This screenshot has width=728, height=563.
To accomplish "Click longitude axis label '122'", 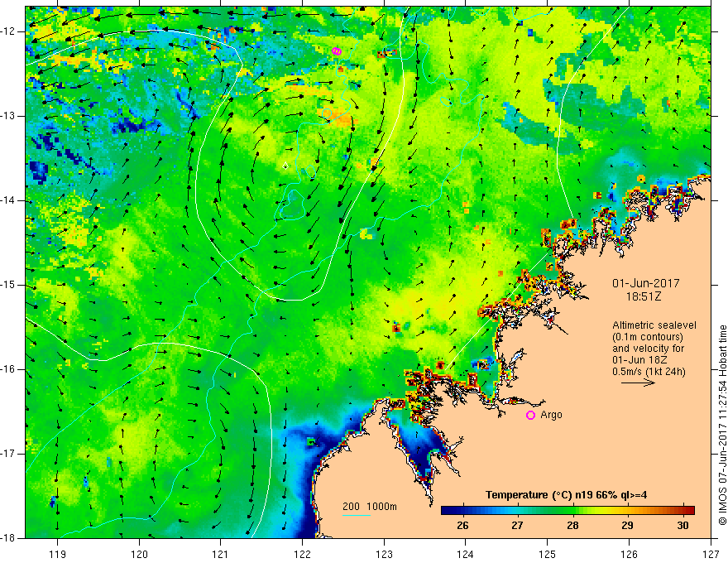I will pyautogui.click(x=302, y=554).
